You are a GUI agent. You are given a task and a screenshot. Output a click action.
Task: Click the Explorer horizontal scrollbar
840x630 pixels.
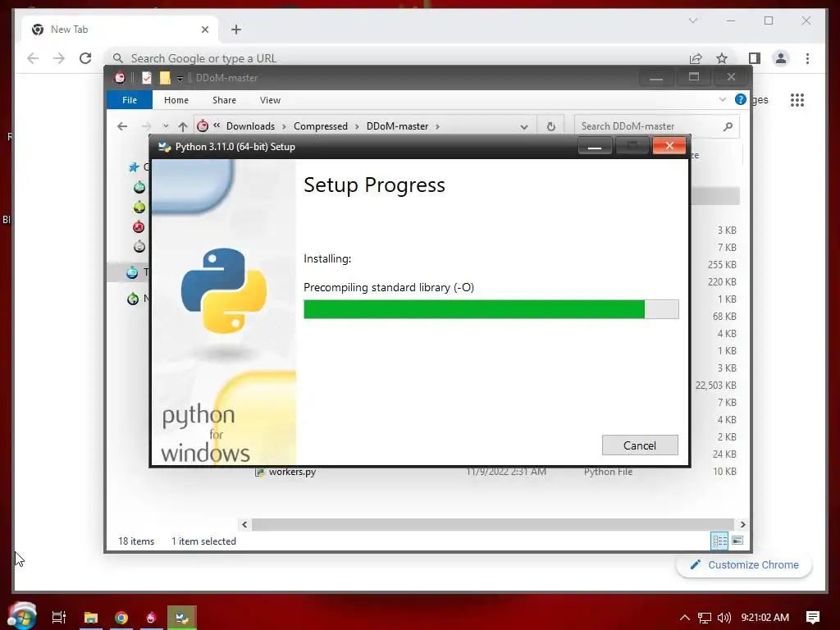tap(492, 524)
